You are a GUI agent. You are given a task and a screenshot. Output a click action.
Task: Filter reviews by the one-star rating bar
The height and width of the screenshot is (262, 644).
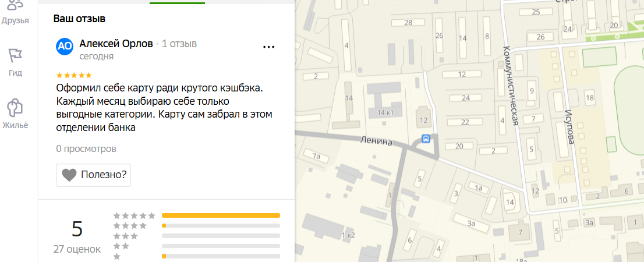tap(221, 256)
